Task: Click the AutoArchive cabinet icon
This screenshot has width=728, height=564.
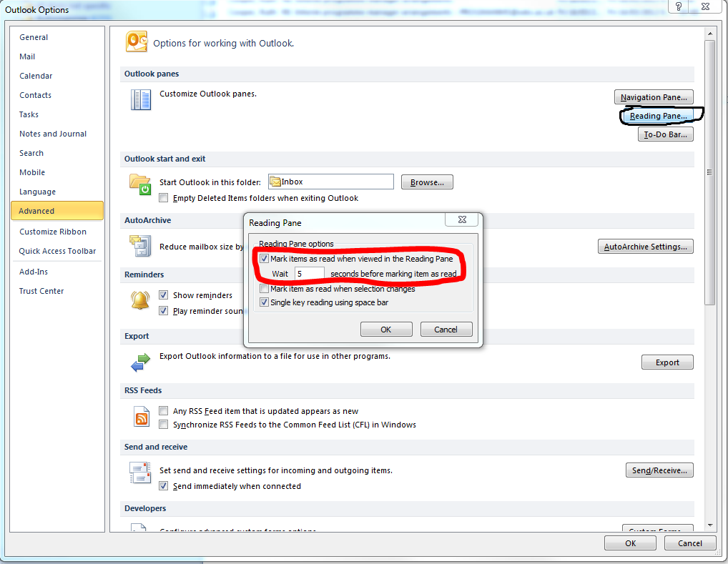Action: tap(140, 246)
